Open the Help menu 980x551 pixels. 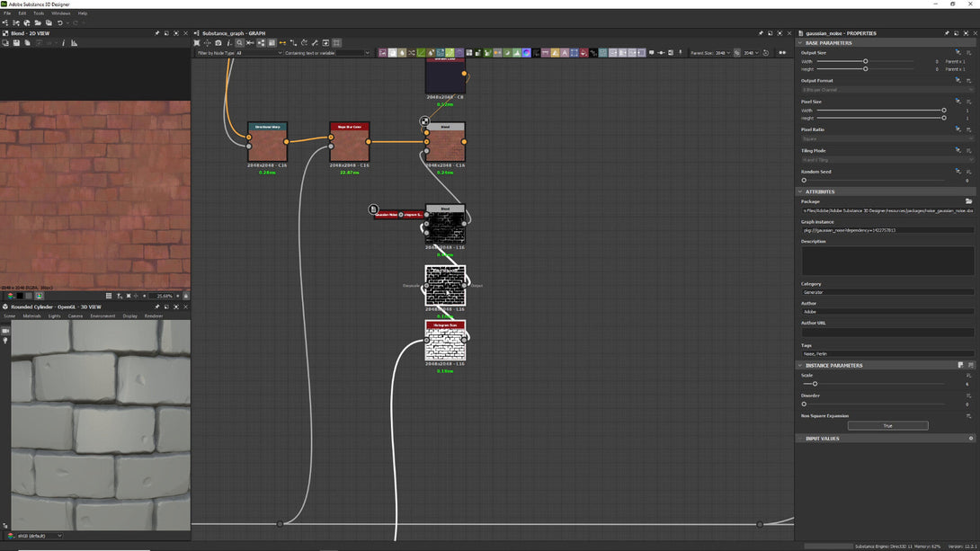(83, 13)
